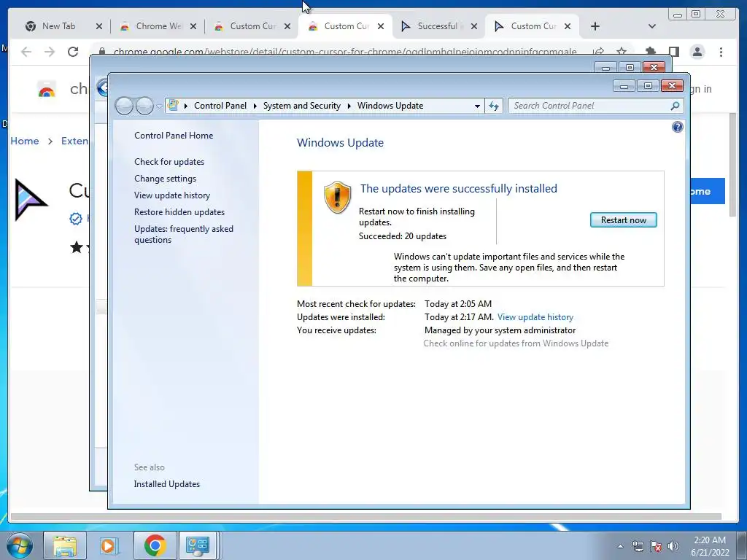This screenshot has height=560, width=747.
Task: Expand the address bar history dropdown
Action: tap(477, 106)
